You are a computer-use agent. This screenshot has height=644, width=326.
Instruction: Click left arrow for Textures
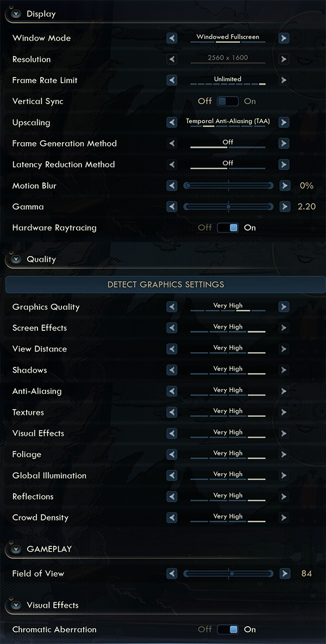pyautogui.click(x=172, y=413)
